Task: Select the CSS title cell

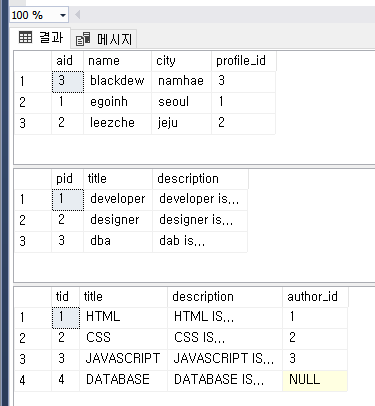Action: 123,338
